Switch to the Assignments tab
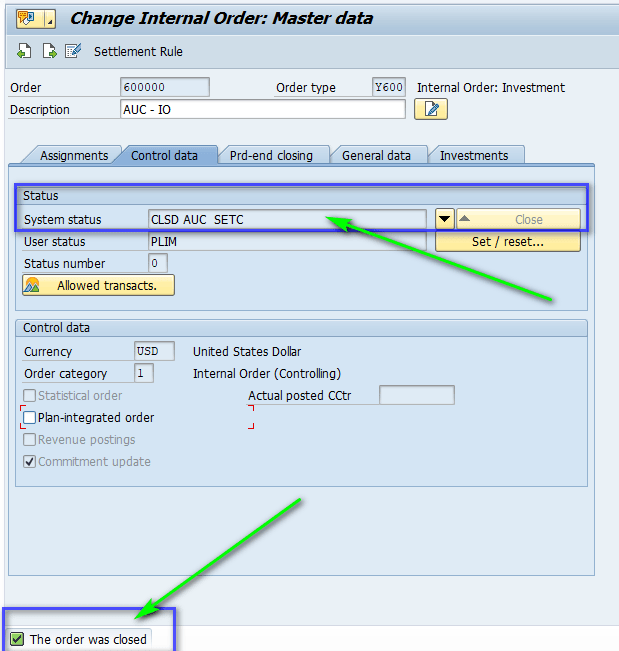619x651 pixels. tap(73, 155)
